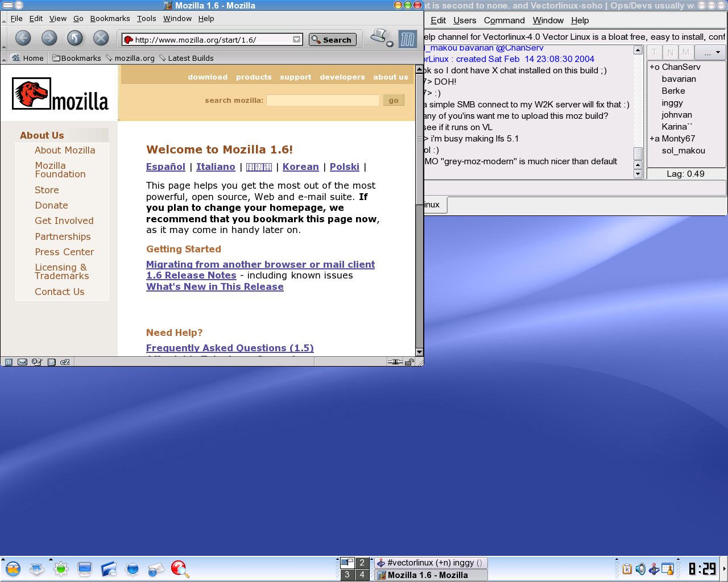Click the clock showing 8:29 on the panel

702,569
